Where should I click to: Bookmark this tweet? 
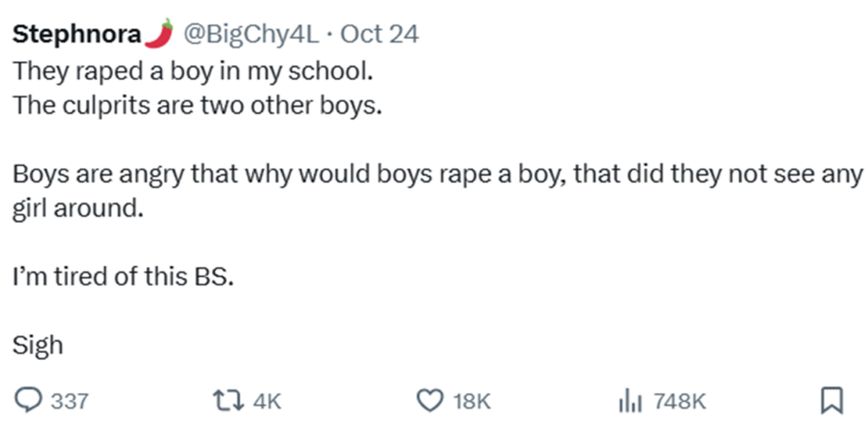(832, 401)
